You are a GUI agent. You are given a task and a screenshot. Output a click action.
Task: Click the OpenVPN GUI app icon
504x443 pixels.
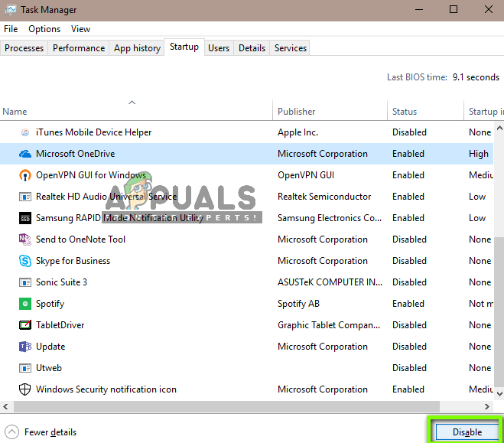click(x=25, y=175)
